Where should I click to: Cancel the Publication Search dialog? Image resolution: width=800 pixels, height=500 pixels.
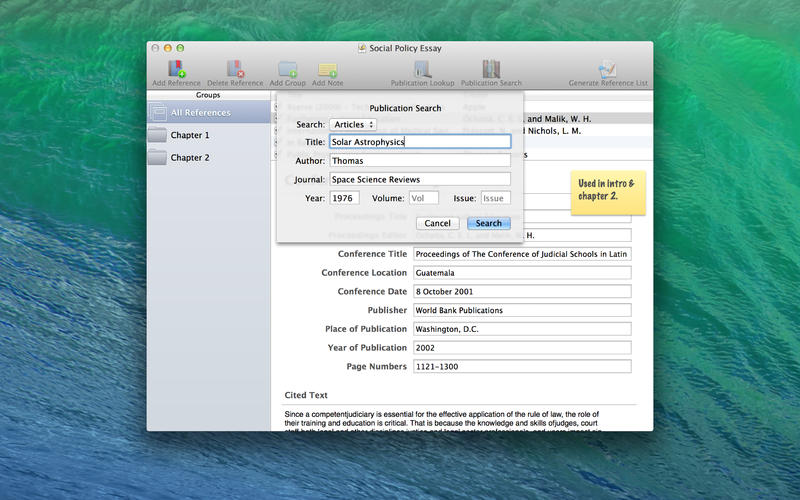[438, 223]
